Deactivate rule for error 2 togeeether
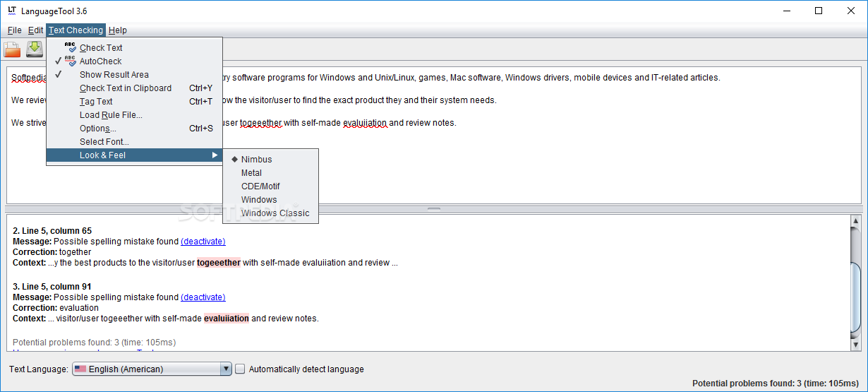This screenshot has width=868, height=392. click(x=203, y=242)
